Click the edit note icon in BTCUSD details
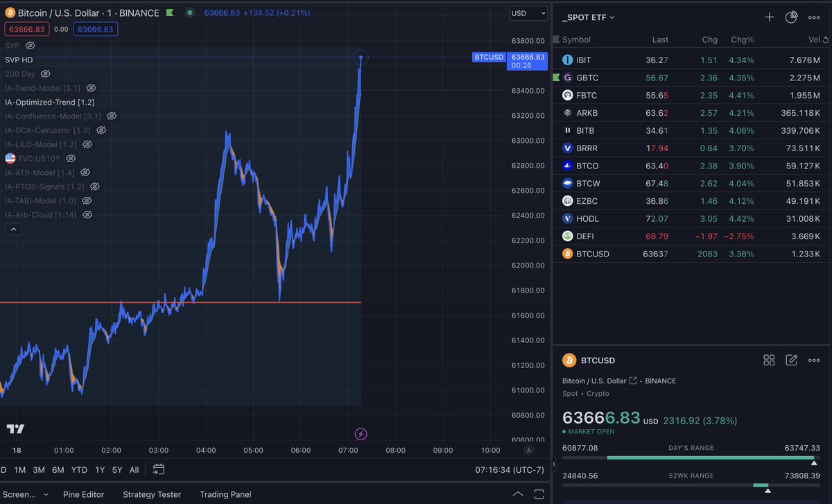This screenshot has width=832, height=504. click(x=791, y=360)
